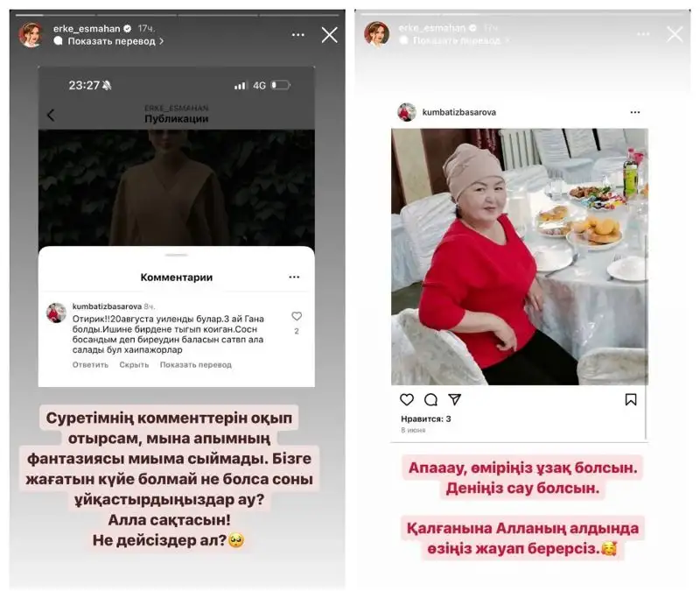The image size is (700, 598).
Task: Save the post with bookmark icon
Action: point(631,399)
